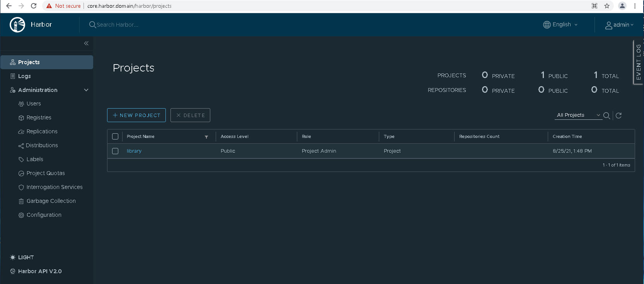The height and width of the screenshot is (284, 644).
Task: Open the EVENT LOG side panel
Action: pyautogui.click(x=638, y=62)
